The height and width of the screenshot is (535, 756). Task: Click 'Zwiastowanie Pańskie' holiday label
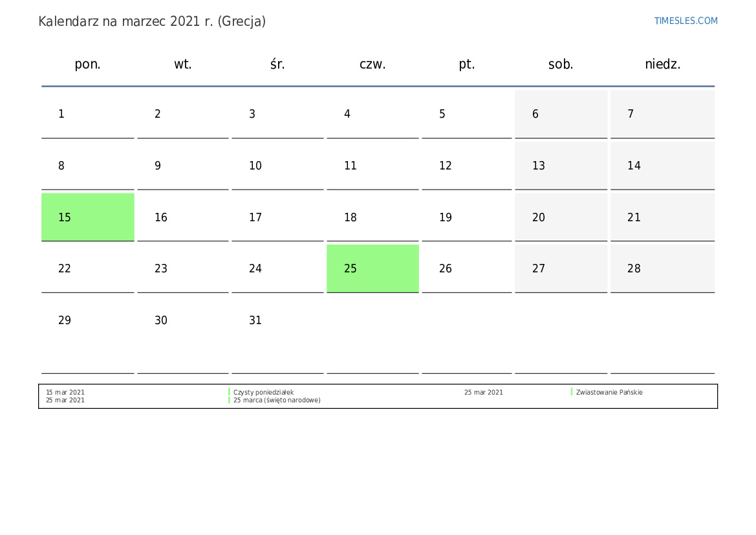tap(609, 392)
